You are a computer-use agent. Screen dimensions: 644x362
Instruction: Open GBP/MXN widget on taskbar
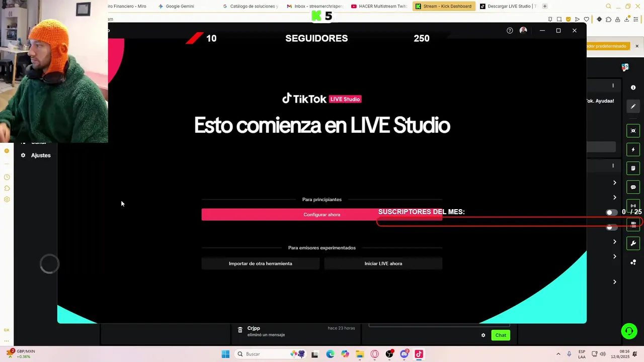pos(20,354)
